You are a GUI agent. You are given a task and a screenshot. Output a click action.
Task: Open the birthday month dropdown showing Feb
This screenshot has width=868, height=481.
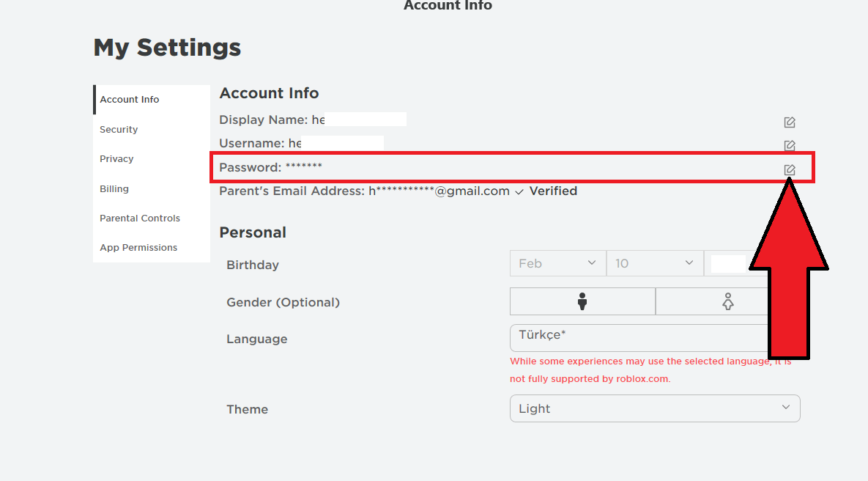pos(557,262)
